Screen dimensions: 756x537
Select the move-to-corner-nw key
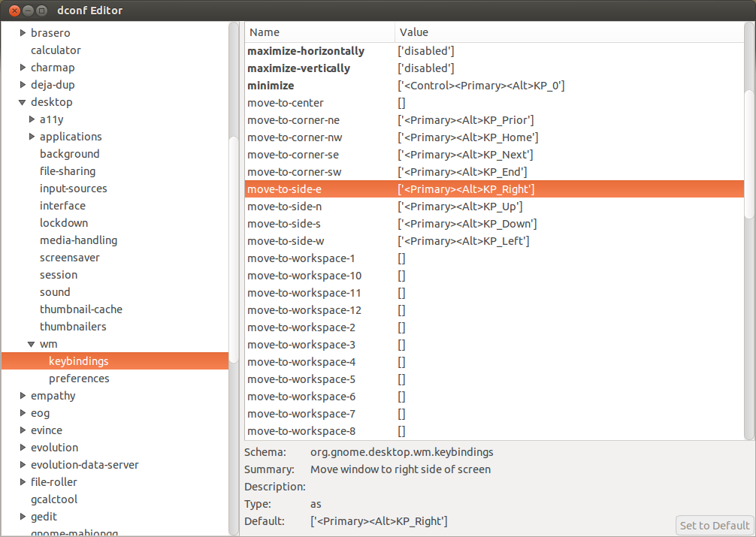pos(494,137)
